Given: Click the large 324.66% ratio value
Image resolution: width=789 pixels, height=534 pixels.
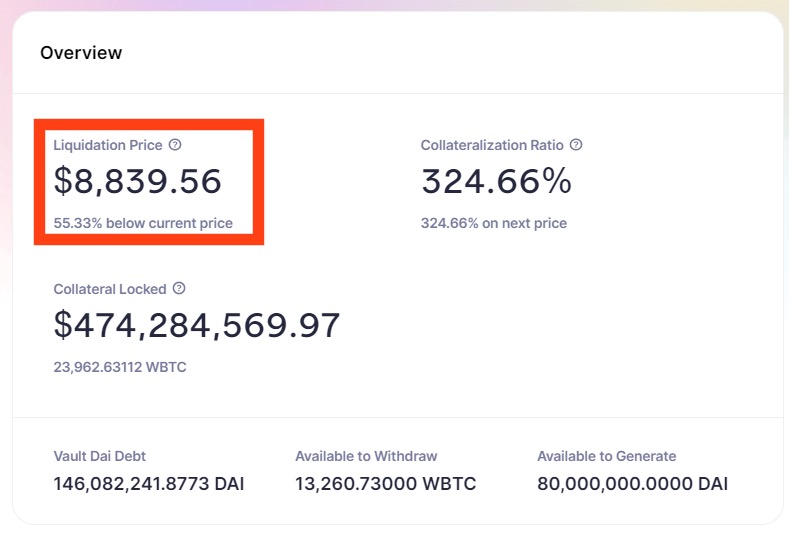Looking at the screenshot, I should [x=496, y=181].
